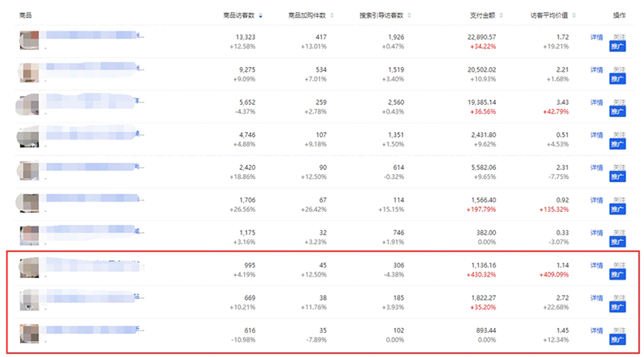
Task: Open 详情 for product with 13,323 visitors
Action: [x=597, y=37]
